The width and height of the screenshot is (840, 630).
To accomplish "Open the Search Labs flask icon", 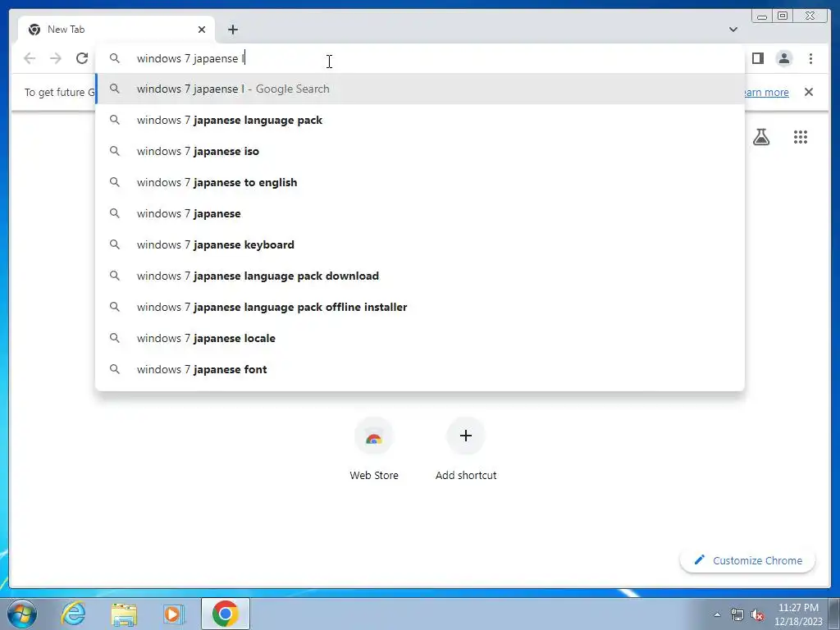I will [x=760, y=137].
